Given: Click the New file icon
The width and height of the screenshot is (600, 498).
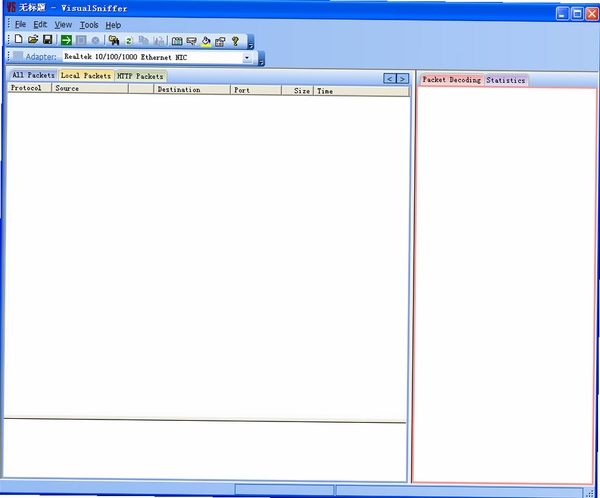Looking at the screenshot, I should coord(18,39).
